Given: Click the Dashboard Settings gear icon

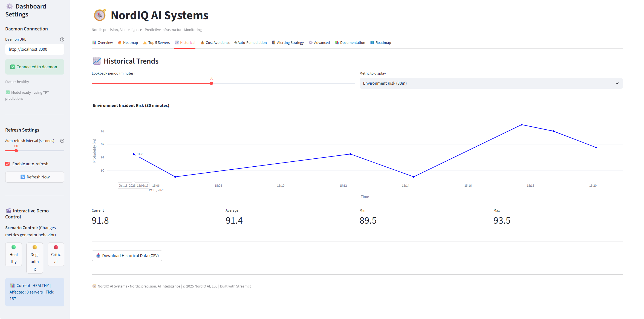Looking at the screenshot, I should point(10,6).
